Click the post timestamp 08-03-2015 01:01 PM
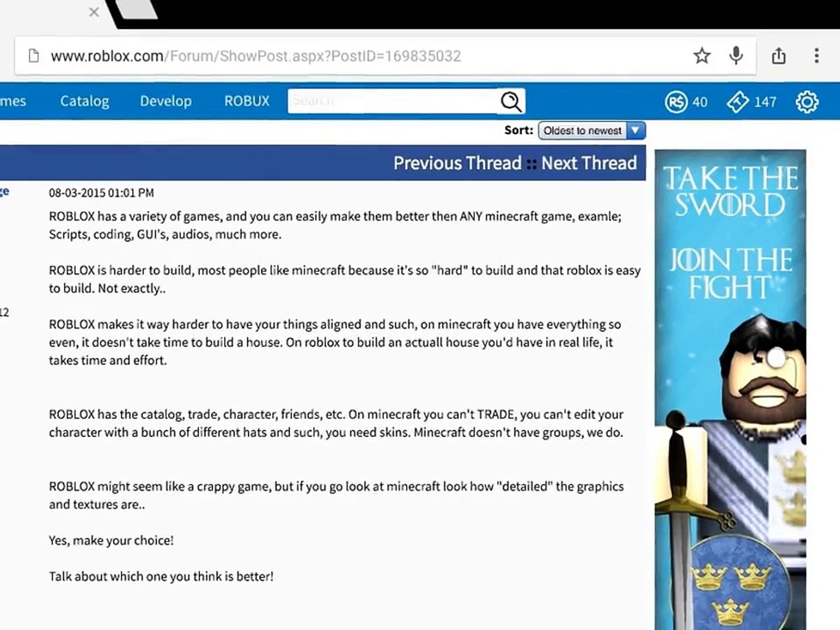 tap(101, 193)
